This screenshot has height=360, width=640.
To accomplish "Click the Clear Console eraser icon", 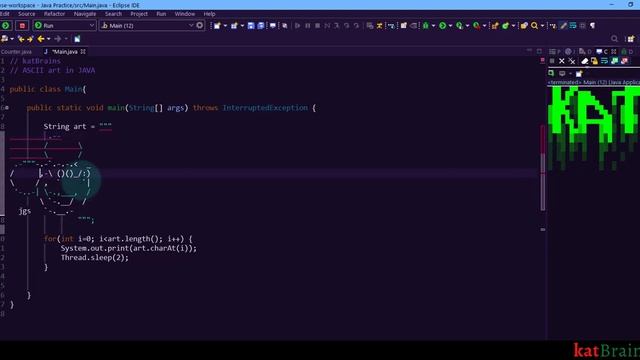I will 585,61.
